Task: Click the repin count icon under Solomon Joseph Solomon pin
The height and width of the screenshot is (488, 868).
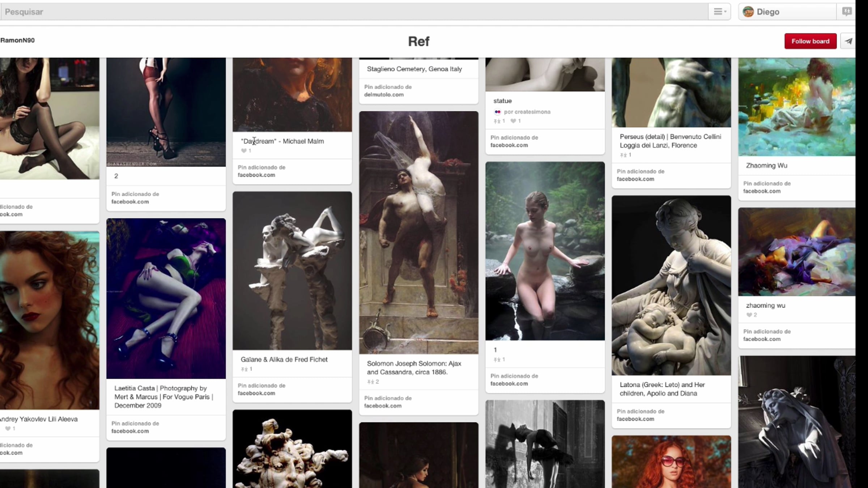Action: coord(370,382)
